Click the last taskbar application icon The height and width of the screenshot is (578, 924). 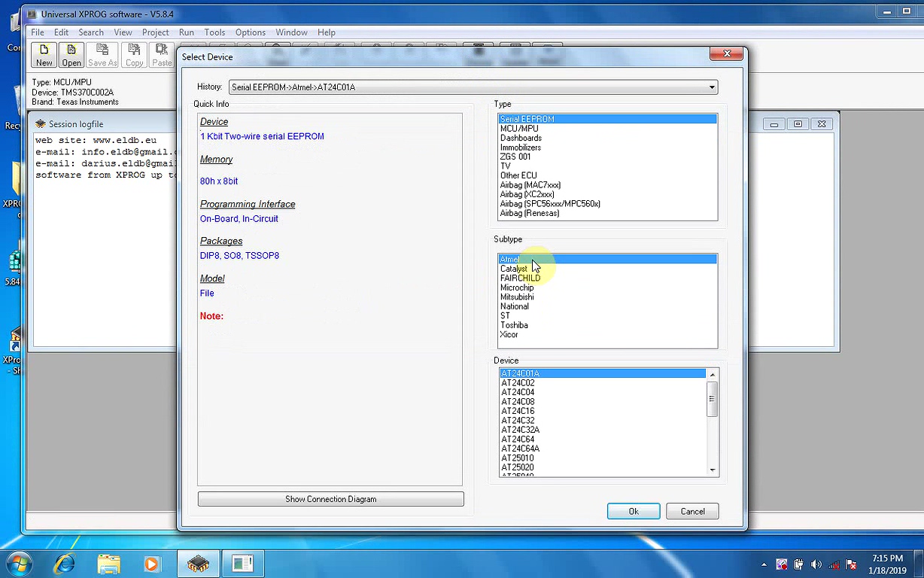[x=242, y=563]
